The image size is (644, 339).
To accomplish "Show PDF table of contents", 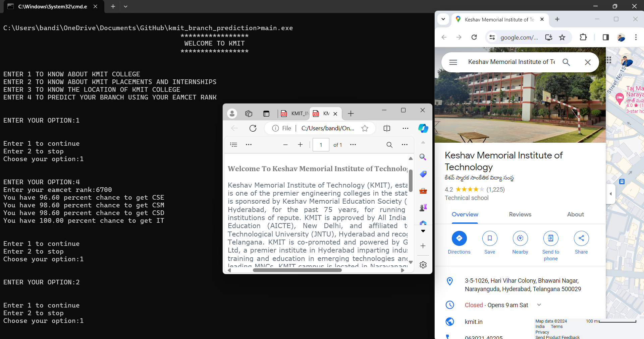I will (x=234, y=145).
